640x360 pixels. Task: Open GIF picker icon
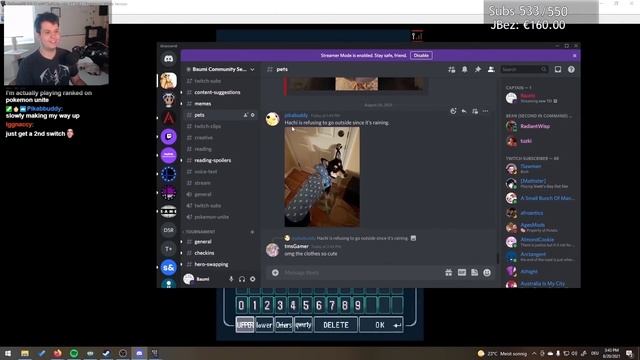(x=462, y=273)
